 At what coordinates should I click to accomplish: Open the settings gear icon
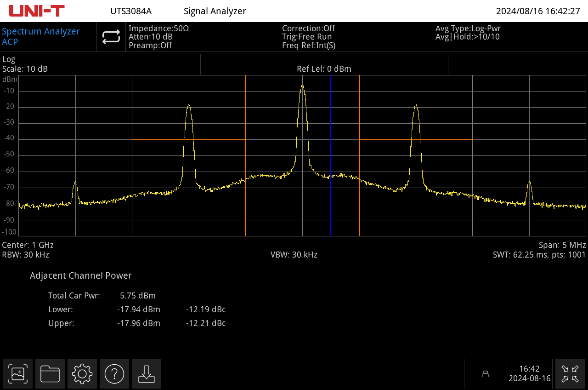(82, 374)
